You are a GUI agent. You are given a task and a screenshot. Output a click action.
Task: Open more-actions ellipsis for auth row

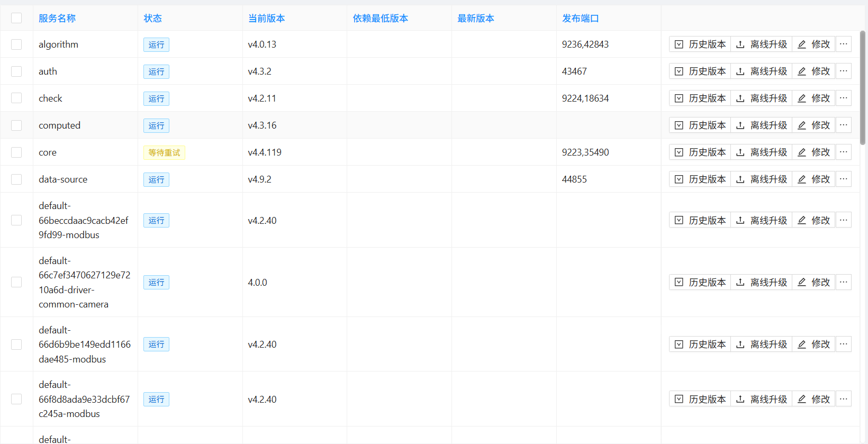tap(844, 71)
